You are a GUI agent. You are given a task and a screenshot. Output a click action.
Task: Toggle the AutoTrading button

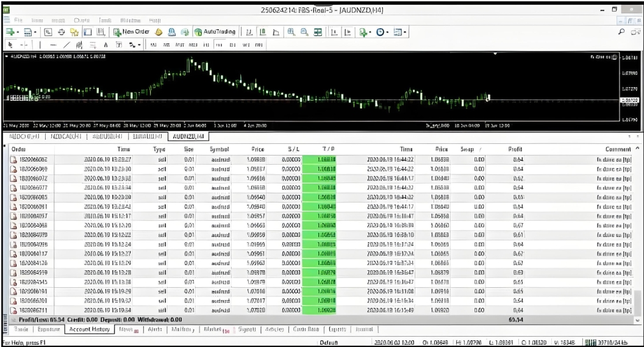click(x=215, y=32)
